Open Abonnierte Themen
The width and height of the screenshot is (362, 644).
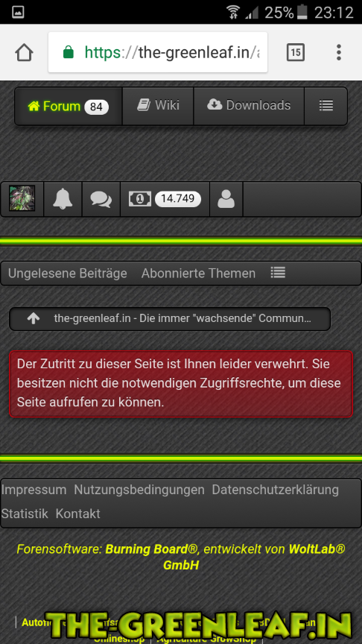click(198, 274)
